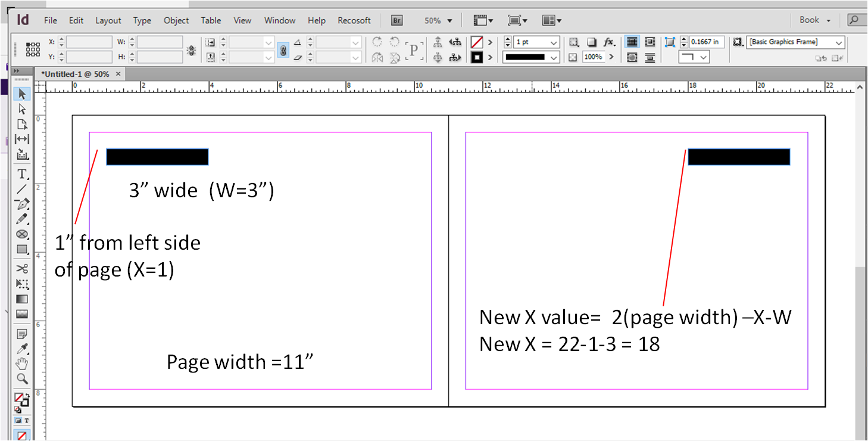This screenshot has width=868, height=441.
Task: Select the Gradient Feather tool
Action: pyautogui.click(x=22, y=313)
